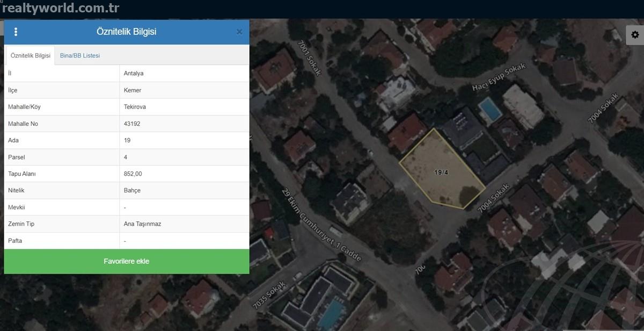Close the Öznitelik Bilgisi panel
The width and height of the screenshot is (644, 331).
[x=239, y=32]
